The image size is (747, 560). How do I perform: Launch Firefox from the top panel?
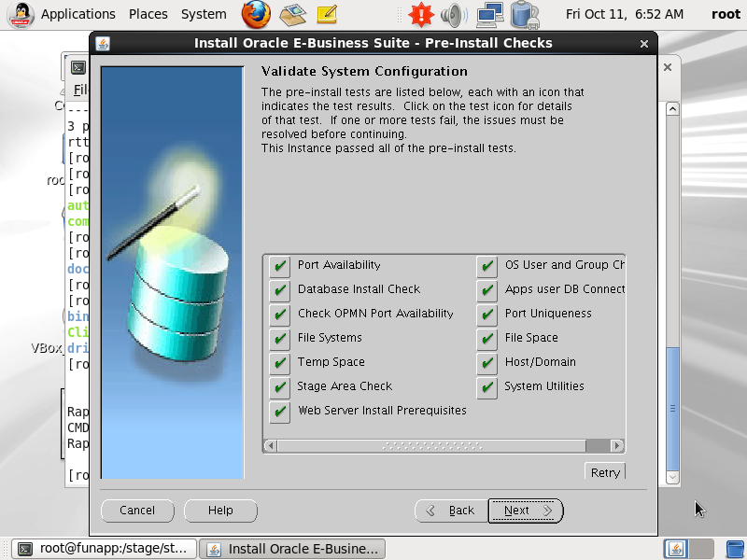click(256, 14)
